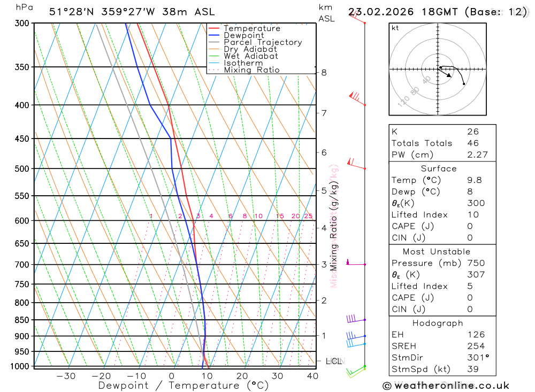The width and height of the screenshot is (535, 392).
Task: Click the K index value 26
Action: 473,132
